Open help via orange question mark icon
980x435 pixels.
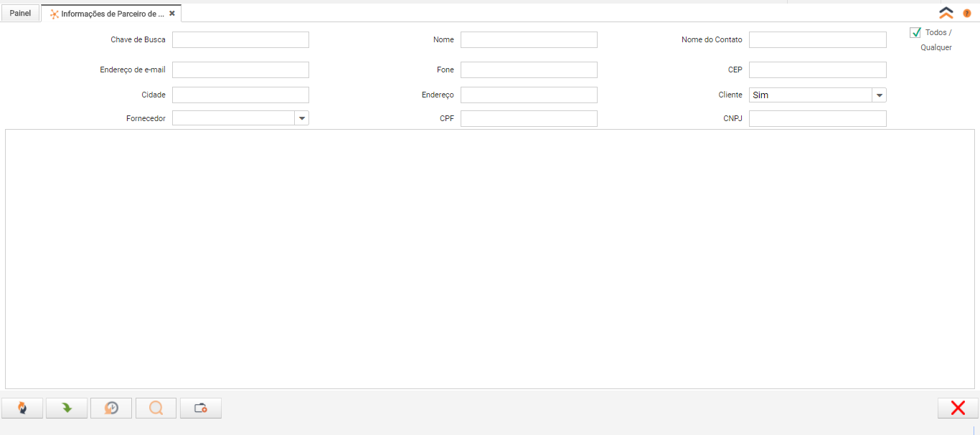(966, 13)
